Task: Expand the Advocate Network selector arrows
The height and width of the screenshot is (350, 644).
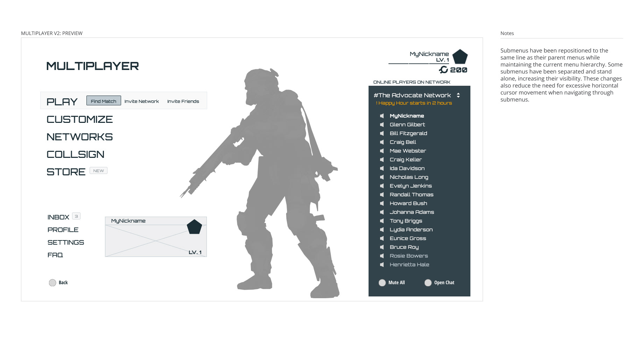Action: (x=458, y=95)
